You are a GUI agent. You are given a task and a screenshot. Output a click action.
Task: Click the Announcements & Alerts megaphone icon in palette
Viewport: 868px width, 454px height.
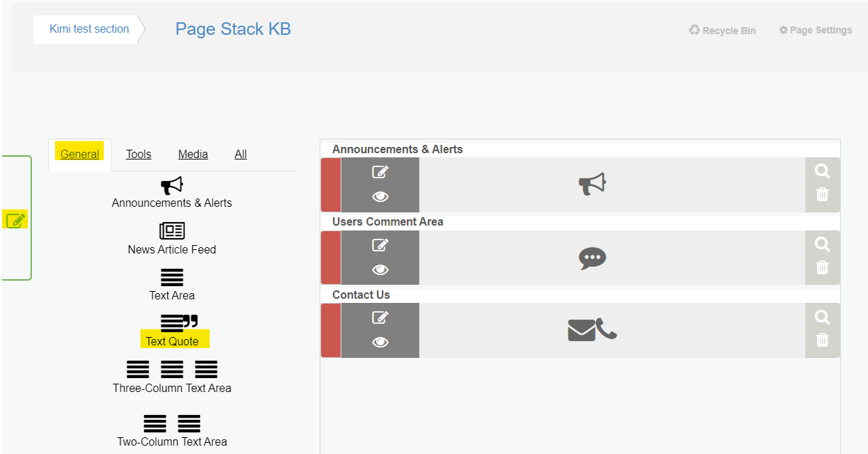click(172, 185)
